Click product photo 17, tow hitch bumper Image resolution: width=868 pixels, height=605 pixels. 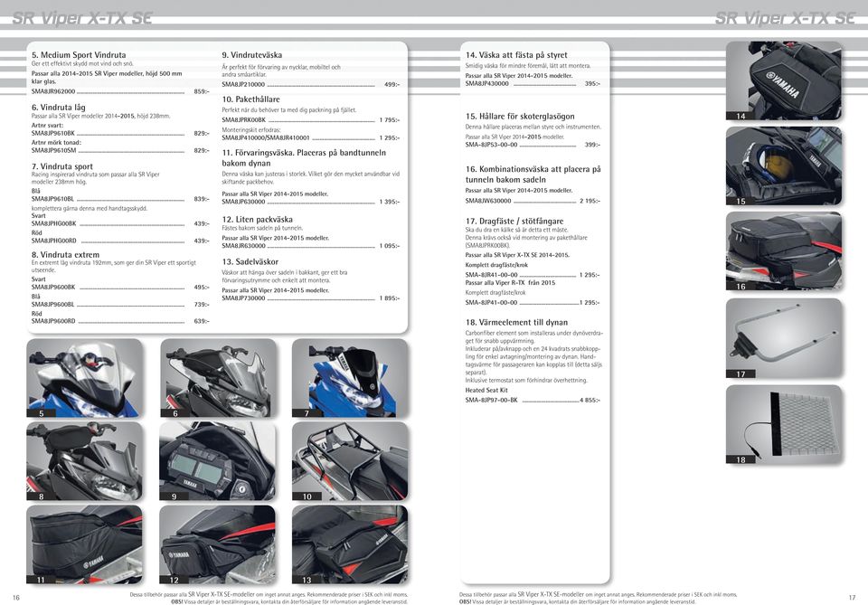(784, 338)
